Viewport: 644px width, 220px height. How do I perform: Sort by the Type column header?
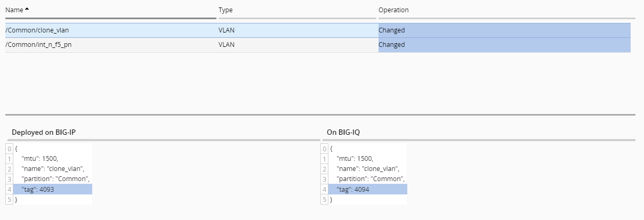(226, 10)
